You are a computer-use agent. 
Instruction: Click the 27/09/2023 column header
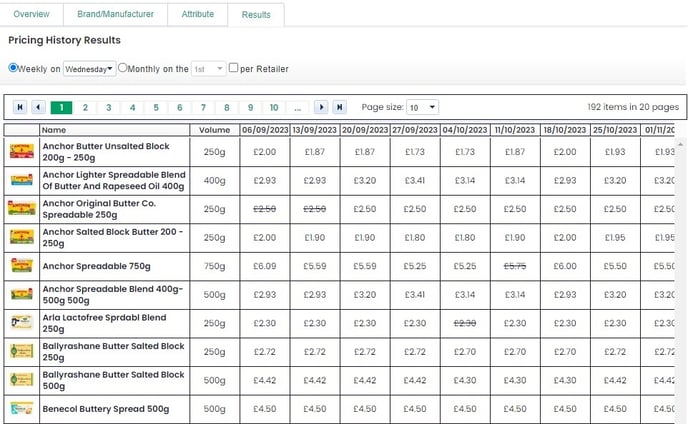click(x=415, y=130)
